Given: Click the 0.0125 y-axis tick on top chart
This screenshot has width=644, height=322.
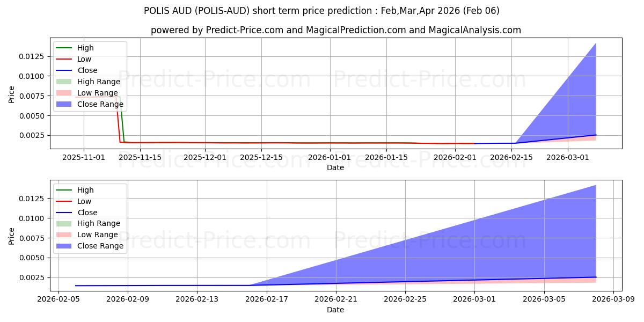Looking at the screenshot, I should click(x=33, y=56).
